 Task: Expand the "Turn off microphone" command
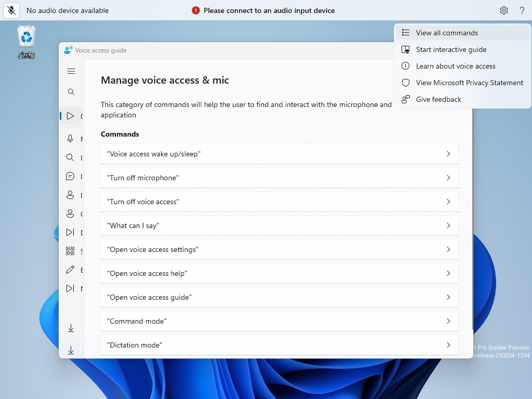pyautogui.click(x=280, y=178)
